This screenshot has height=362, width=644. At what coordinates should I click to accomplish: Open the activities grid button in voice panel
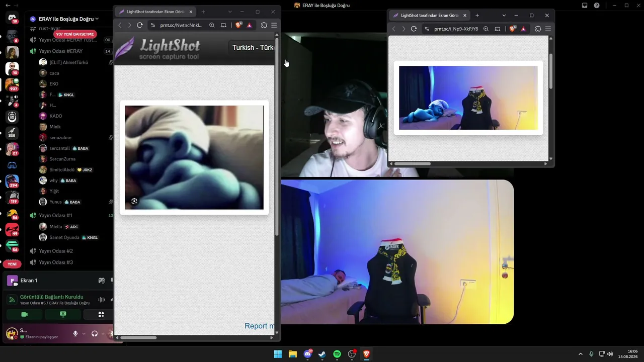101,314
